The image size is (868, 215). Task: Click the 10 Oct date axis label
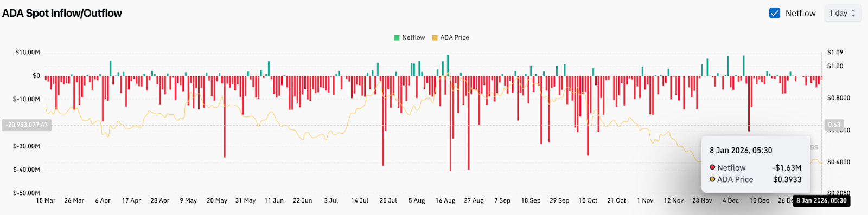tap(588, 200)
